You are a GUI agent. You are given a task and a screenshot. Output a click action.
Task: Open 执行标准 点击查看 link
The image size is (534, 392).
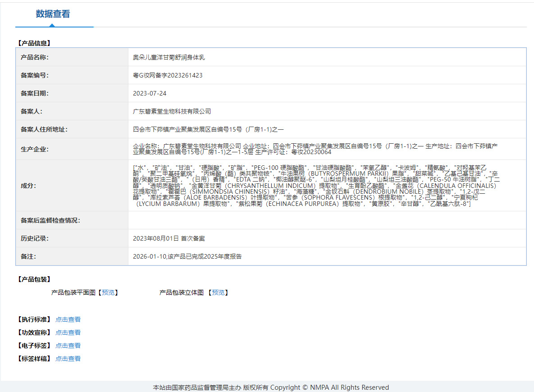pyautogui.click(x=68, y=319)
